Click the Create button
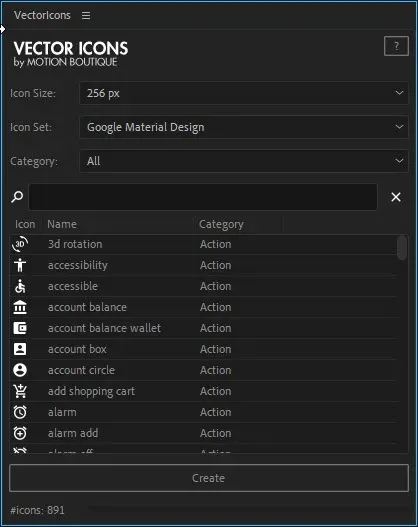 point(209,478)
